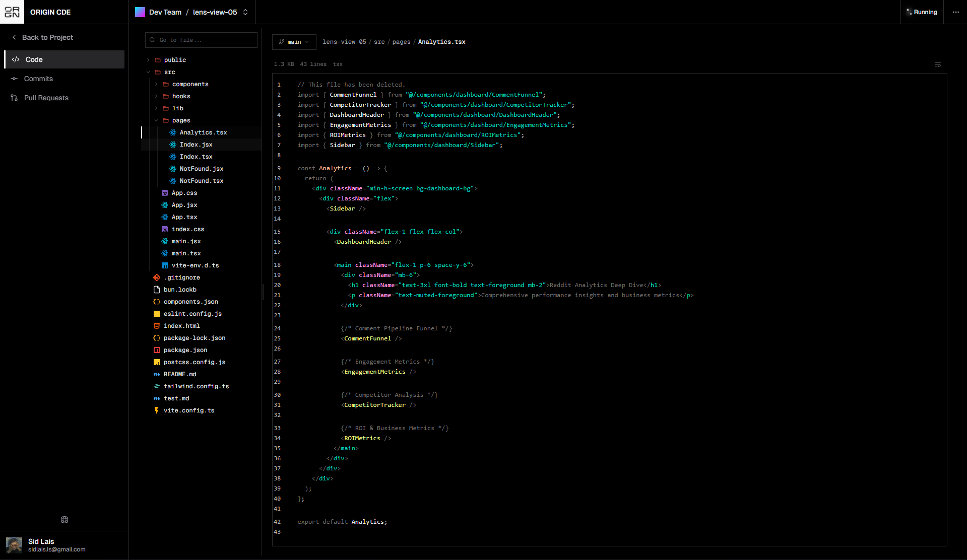Expand the components folder
Image resolution: width=967 pixels, height=560 pixels.
coord(156,84)
